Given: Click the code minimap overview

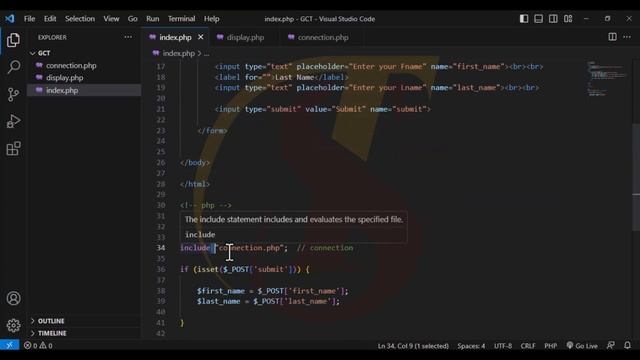Looking at the screenshot, I should (607, 78).
